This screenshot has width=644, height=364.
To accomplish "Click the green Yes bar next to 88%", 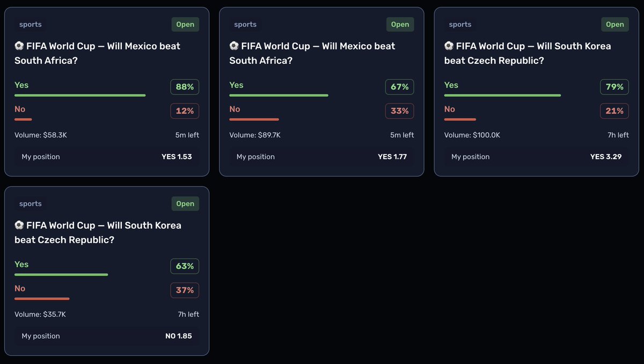I will [80, 95].
